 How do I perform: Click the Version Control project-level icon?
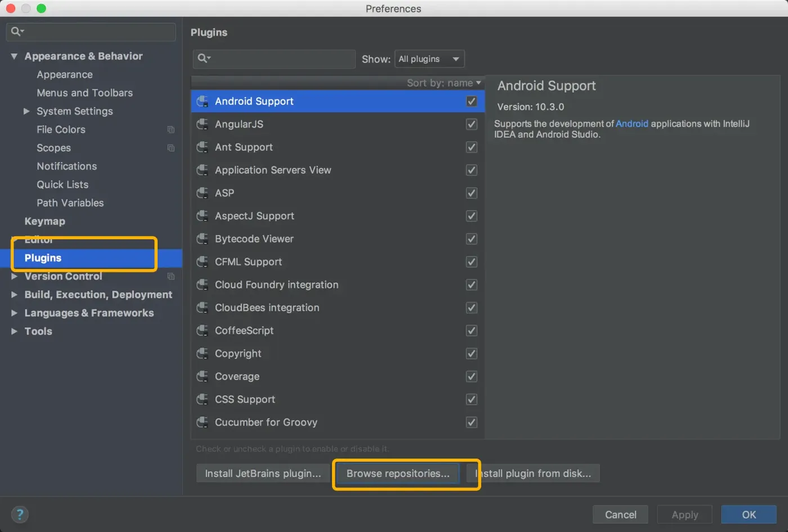pos(171,277)
